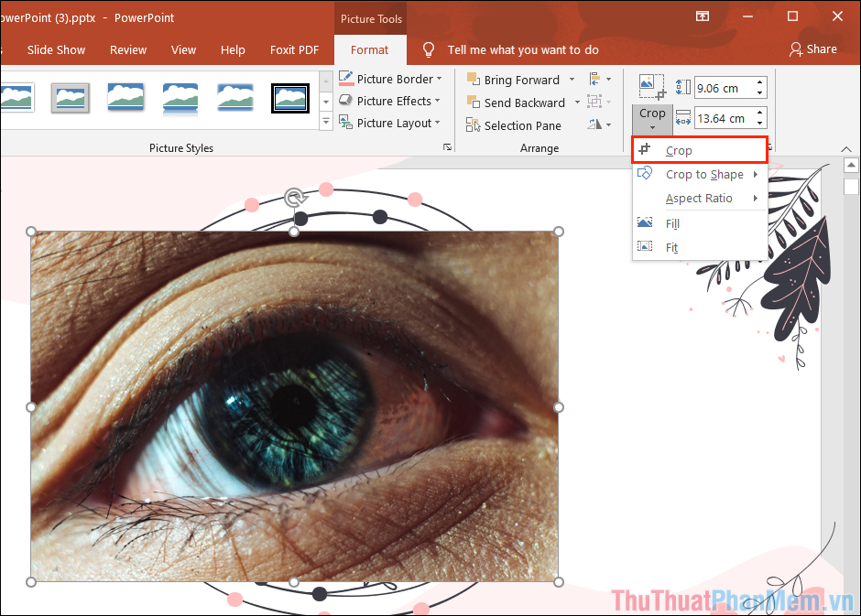Open the Aspect Ratio submenu
The width and height of the screenshot is (861, 616).
tap(699, 198)
